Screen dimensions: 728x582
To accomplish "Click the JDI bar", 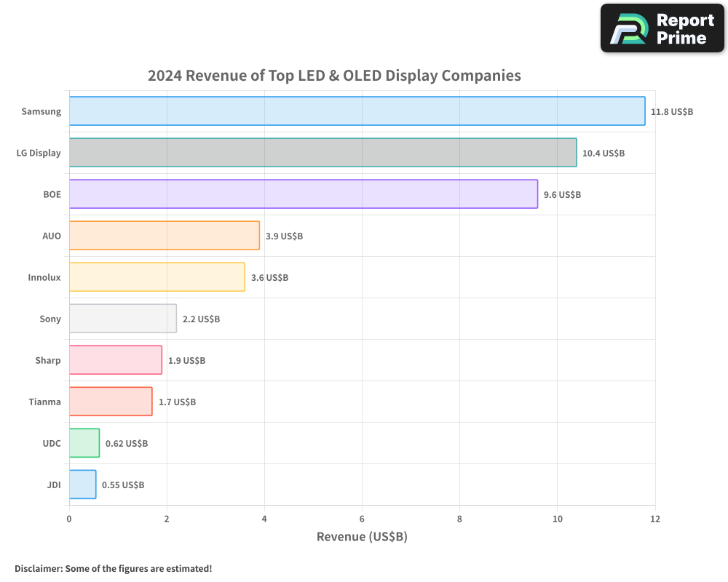I will click(82, 485).
